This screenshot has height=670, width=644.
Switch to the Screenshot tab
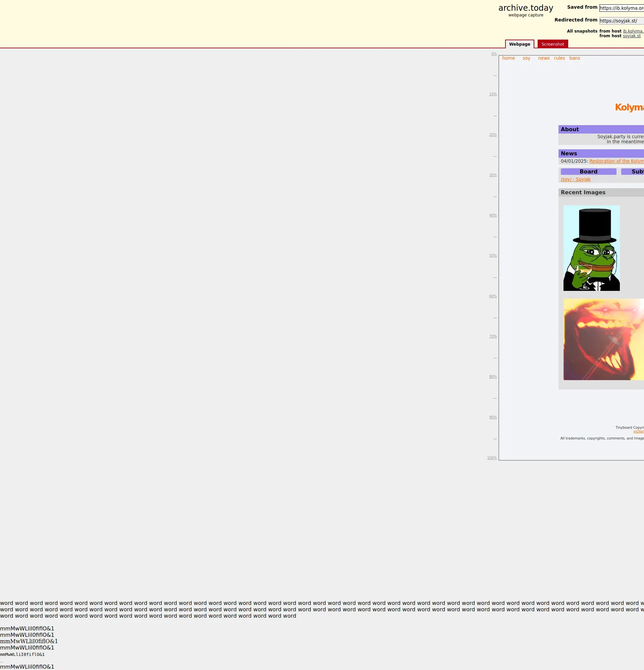coord(552,44)
